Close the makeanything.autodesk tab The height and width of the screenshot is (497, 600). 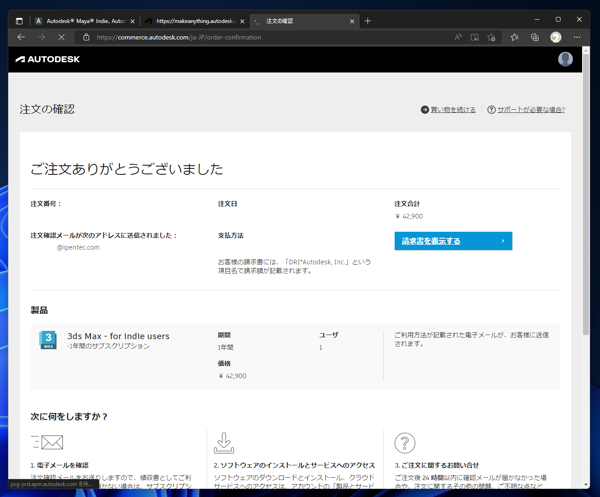[x=242, y=21]
